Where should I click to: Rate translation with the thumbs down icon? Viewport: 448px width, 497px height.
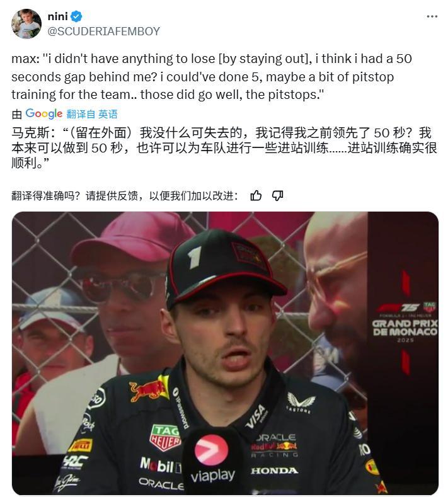pyautogui.click(x=278, y=195)
